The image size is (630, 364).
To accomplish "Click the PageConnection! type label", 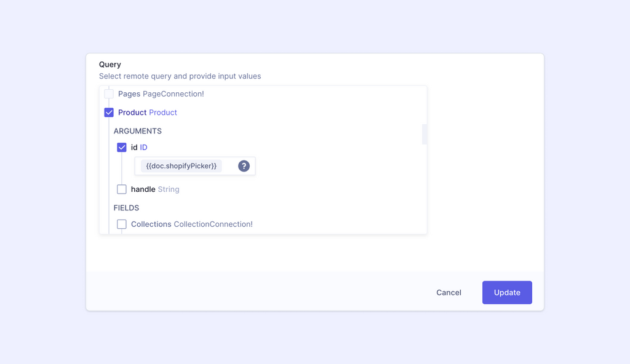I will (173, 94).
